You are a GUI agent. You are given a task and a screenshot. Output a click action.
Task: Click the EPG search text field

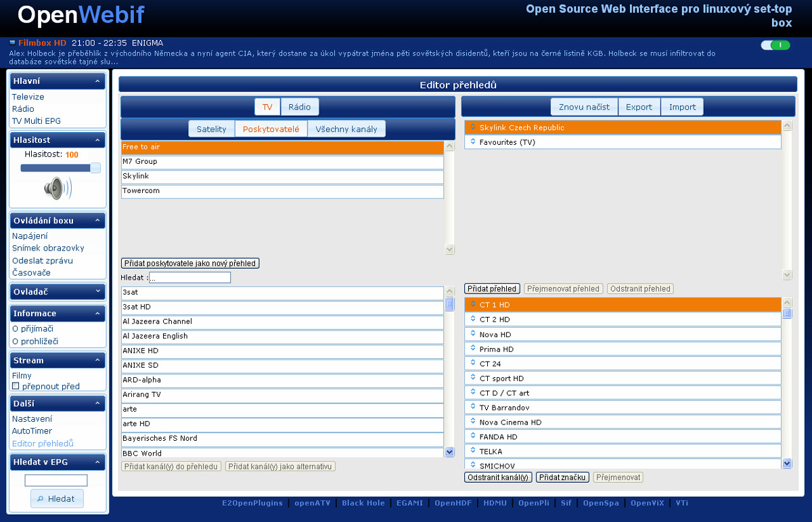click(x=56, y=480)
